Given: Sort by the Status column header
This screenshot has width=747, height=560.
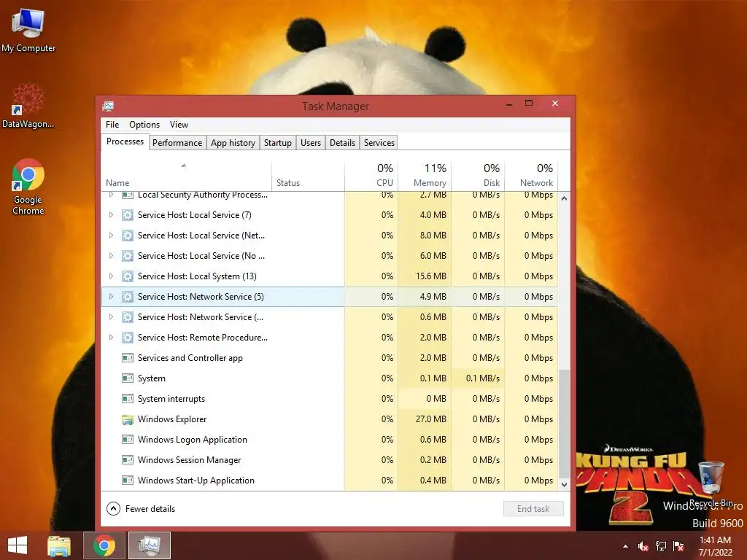Looking at the screenshot, I should (x=308, y=175).
